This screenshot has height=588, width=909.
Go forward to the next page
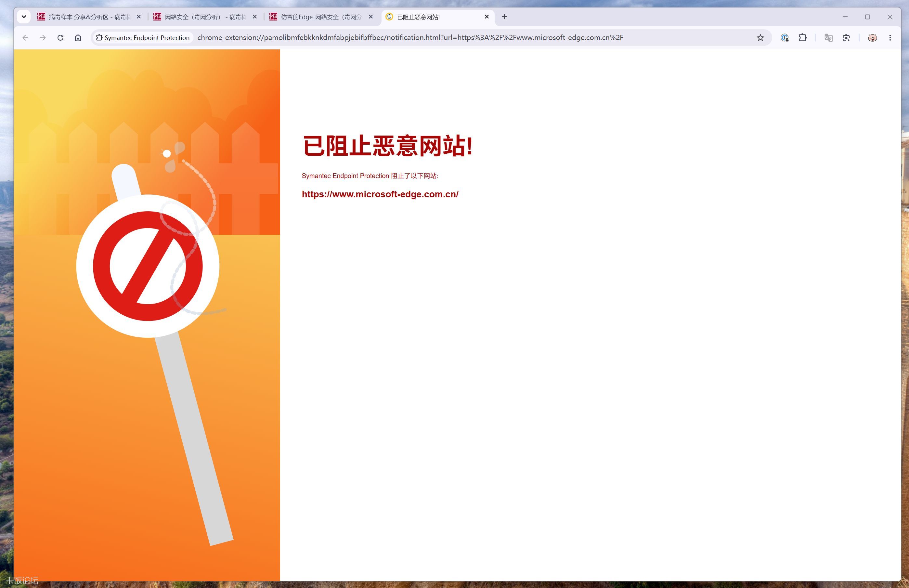pos(43,38)
